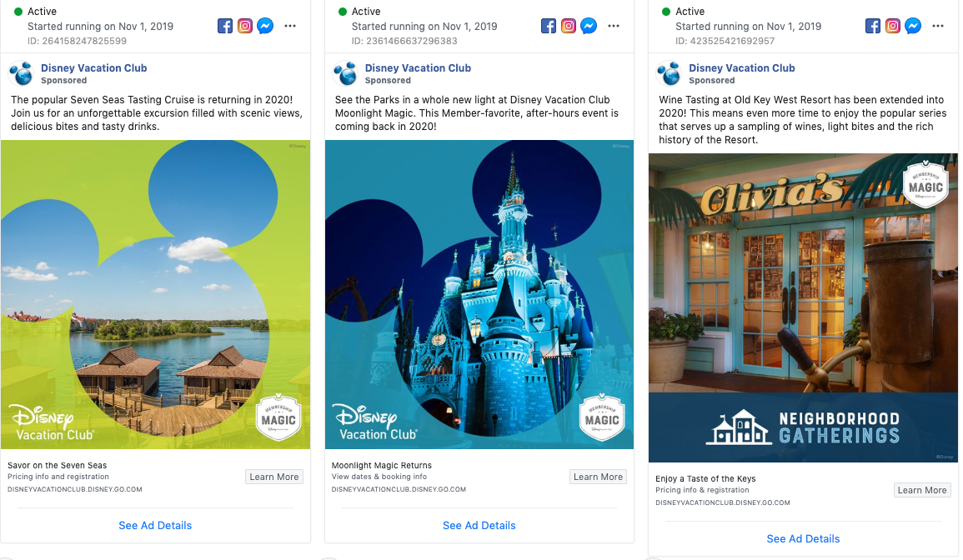Click Learn More on Savor on the Seven Seas
The image size is (963, 560).
coord(274,477)
